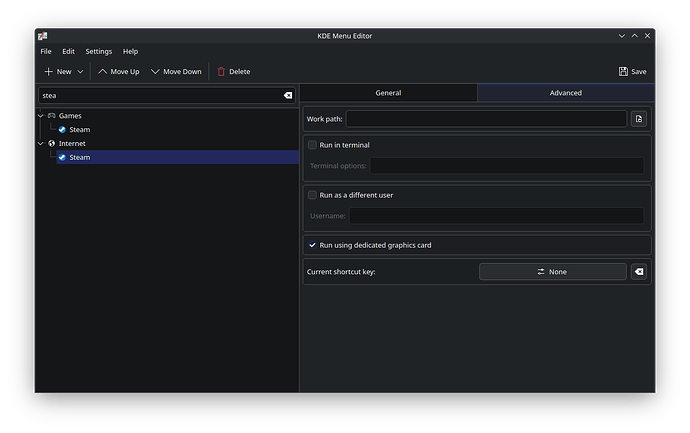Move the selected entry up
This screenshot has height=433, width=690.
point(119,71)
